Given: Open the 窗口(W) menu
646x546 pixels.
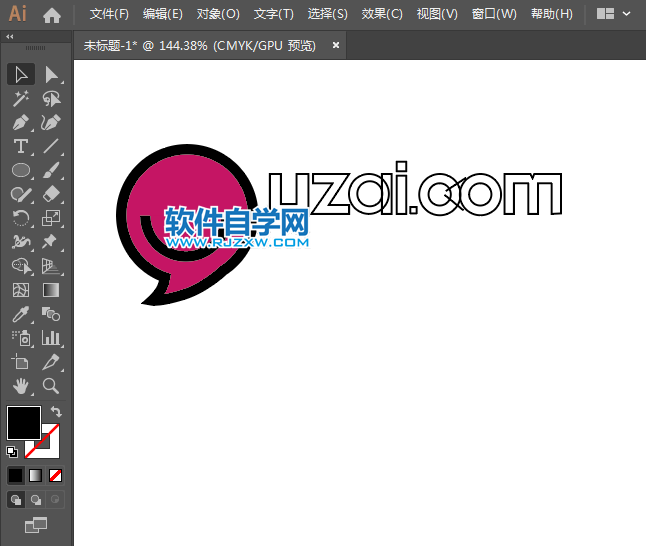Looking at the screenshot, I should [x=494, y=14].
